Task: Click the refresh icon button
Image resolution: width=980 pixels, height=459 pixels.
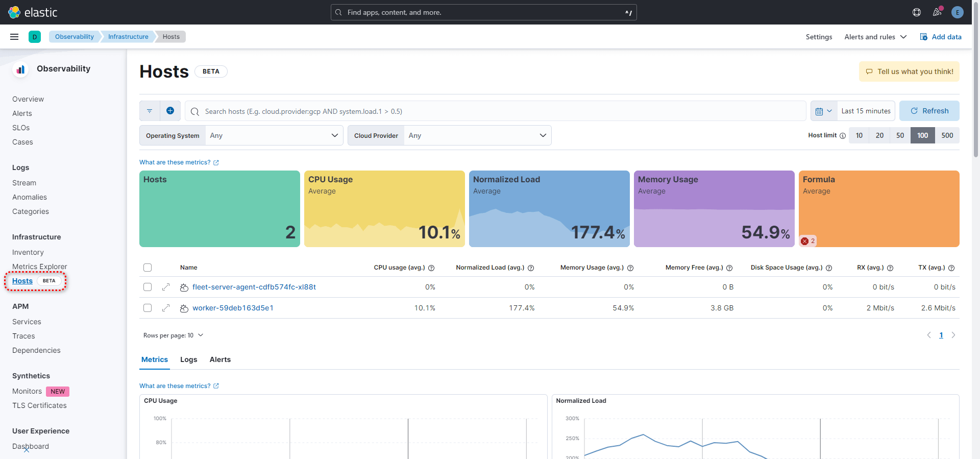Action: click(x=929, y=111)
